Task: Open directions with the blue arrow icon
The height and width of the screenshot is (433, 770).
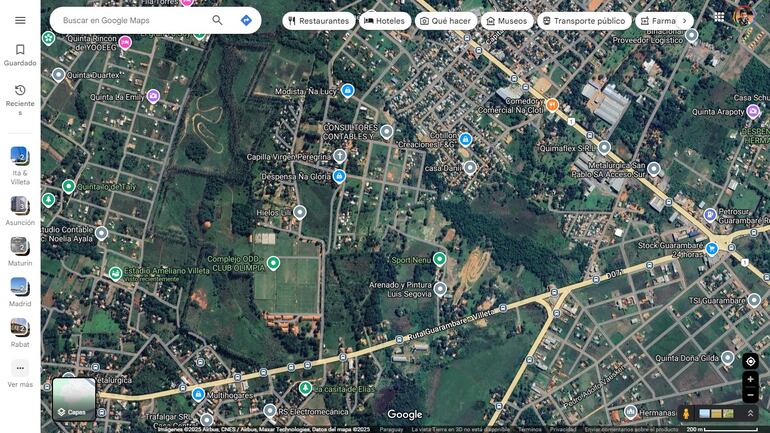Action: pos(246,20)
